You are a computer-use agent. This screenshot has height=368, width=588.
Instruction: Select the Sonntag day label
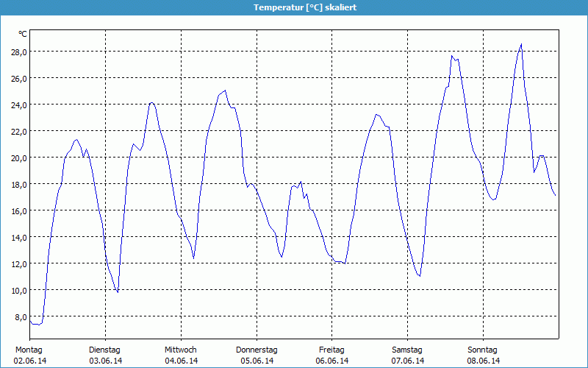(x=483, y=350)
